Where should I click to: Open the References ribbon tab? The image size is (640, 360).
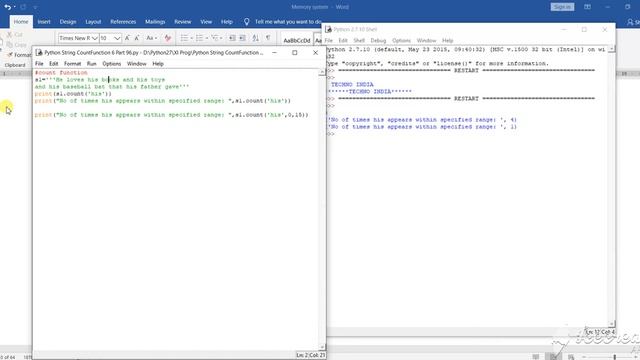[x=123, y=22]
